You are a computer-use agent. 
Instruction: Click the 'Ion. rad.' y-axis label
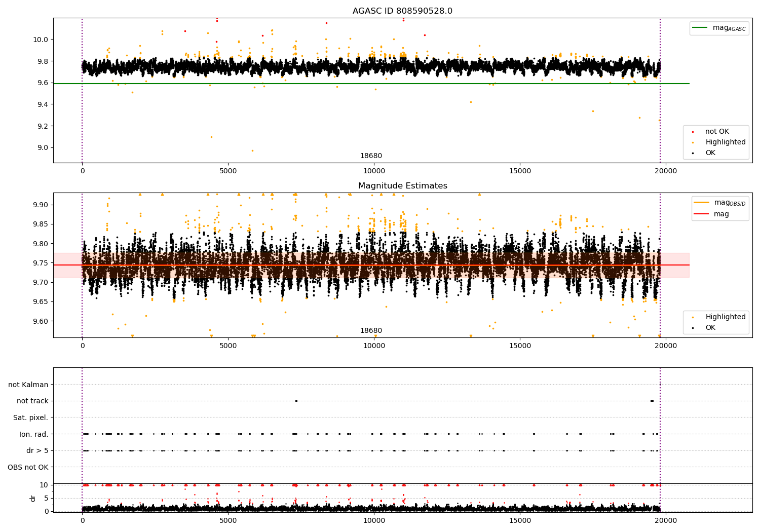33,434
